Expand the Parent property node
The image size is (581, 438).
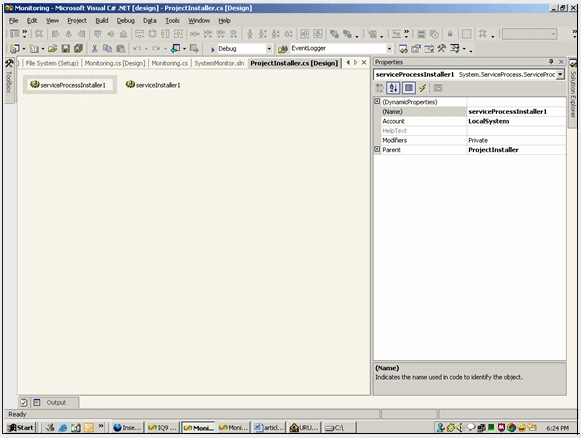click(377, 149)
